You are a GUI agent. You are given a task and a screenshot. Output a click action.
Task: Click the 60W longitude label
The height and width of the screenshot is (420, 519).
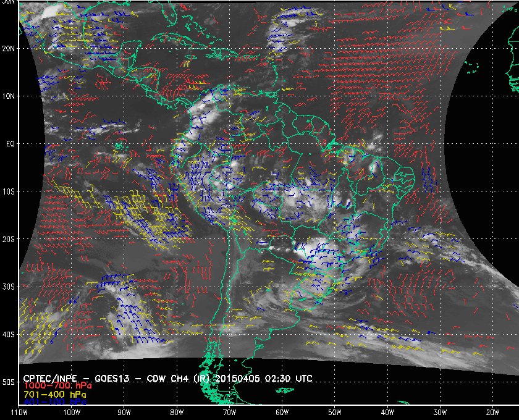pos(282,413)
